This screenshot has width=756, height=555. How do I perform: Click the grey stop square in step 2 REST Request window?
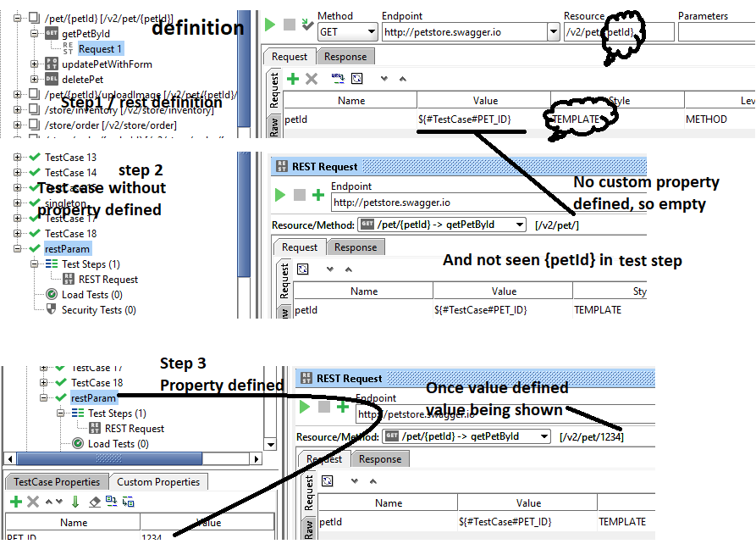coord(300,195)
